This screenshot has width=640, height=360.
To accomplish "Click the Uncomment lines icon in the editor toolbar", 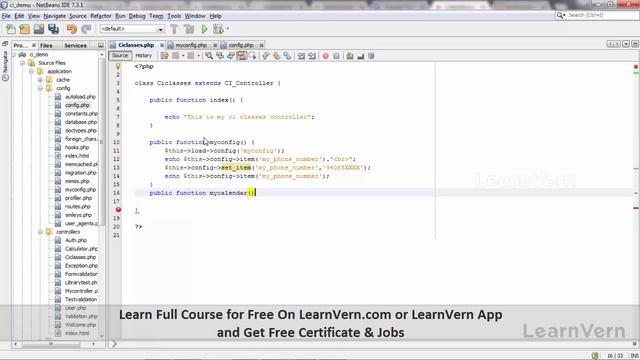I will 360,56.
